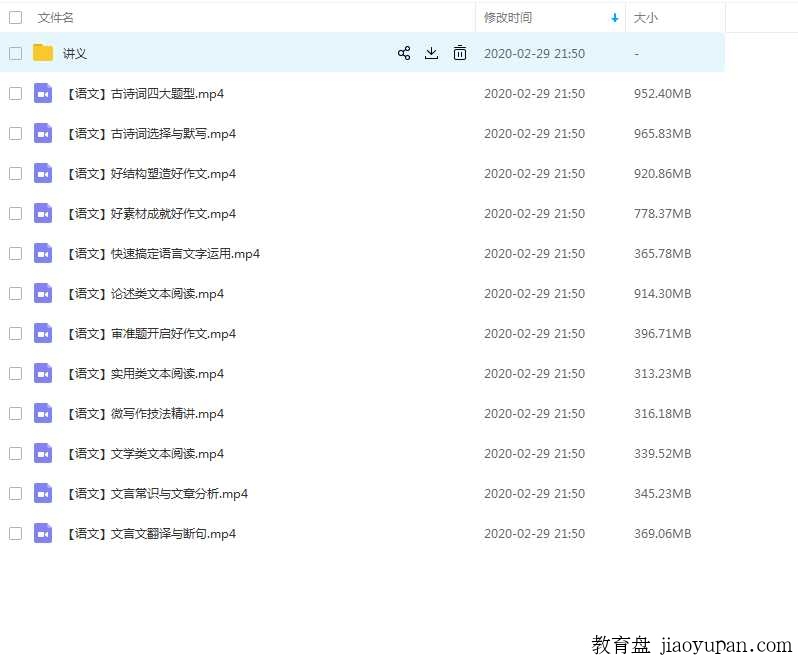Image resolution: width=798 pixels, height=660 pixels.
Task: Sort by the 大小 column header
Action: 645,18
